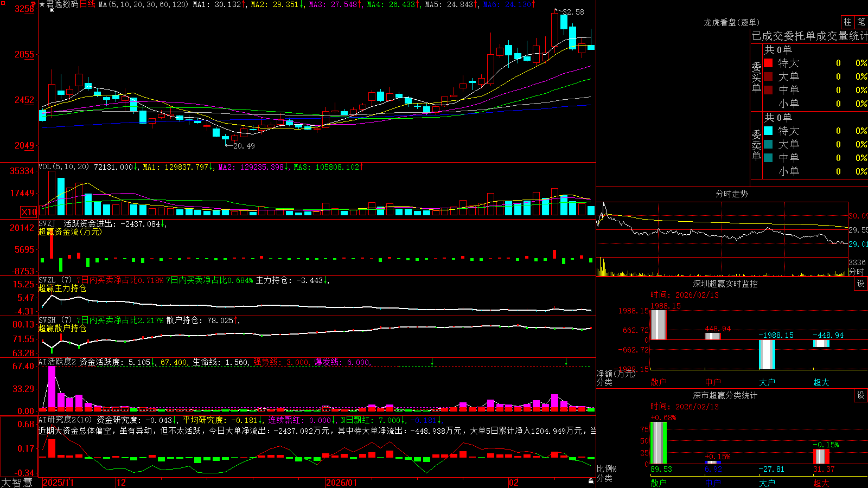Open 设 settings for 深市超赢分类统计
Image resolution: width=868 pixels, height=488 pixels.
click(x=861, y=395)
